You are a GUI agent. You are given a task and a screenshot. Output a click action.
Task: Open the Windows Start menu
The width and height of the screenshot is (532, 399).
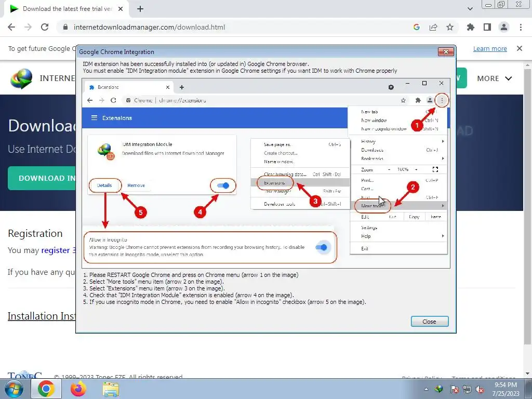pyautogui.click(x=14, y=389)
